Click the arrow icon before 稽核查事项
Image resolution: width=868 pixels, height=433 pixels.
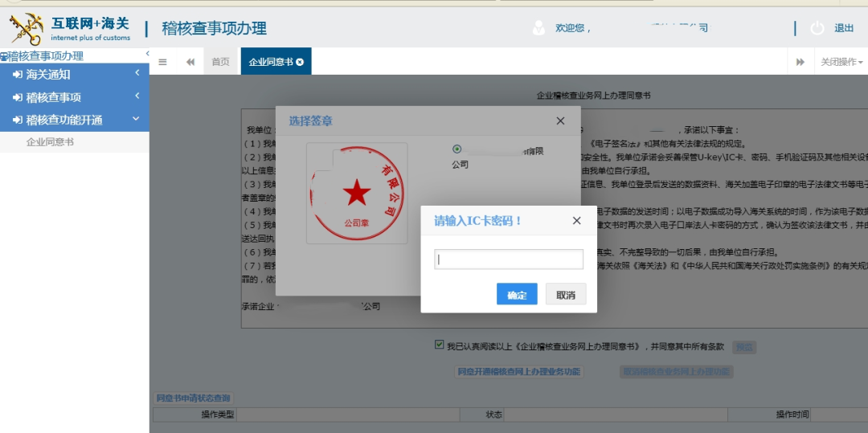[x=17, y=97]
